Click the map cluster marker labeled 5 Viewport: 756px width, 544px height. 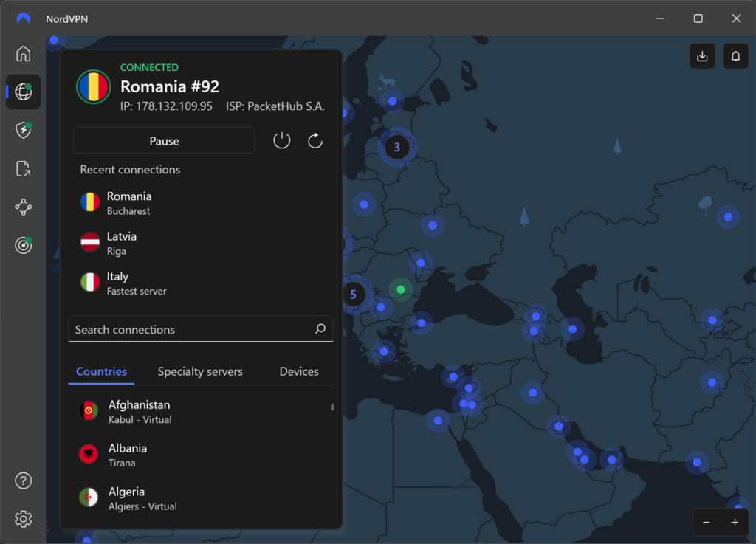tap(353, 295)
